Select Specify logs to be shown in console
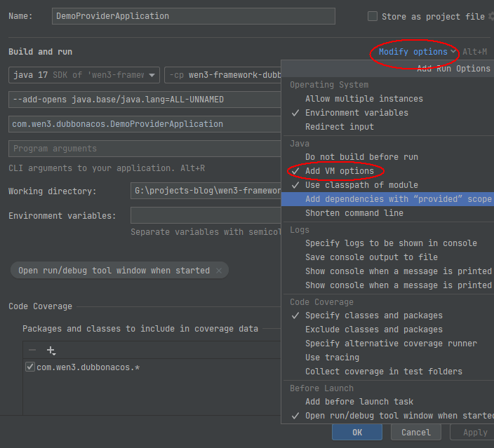 pyautogui.click(x=387, y=243)
